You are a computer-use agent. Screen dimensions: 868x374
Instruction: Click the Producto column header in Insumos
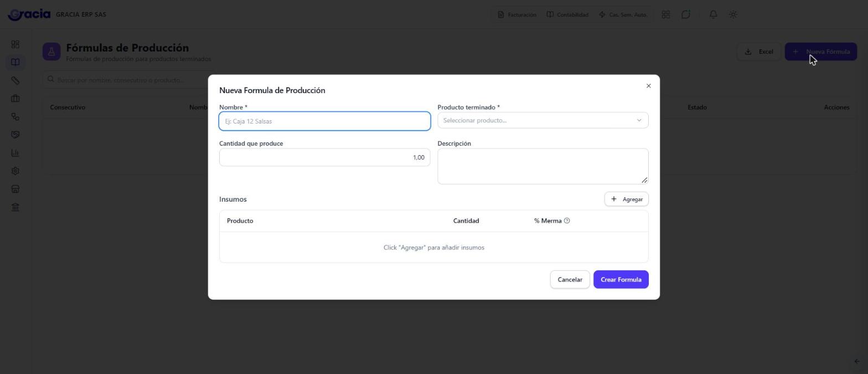240,221
